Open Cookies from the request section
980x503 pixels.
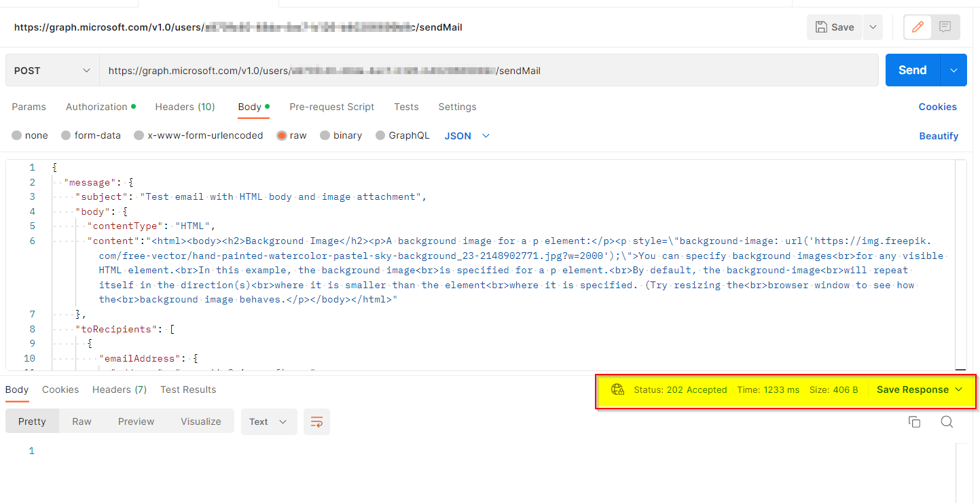(937, 107)
